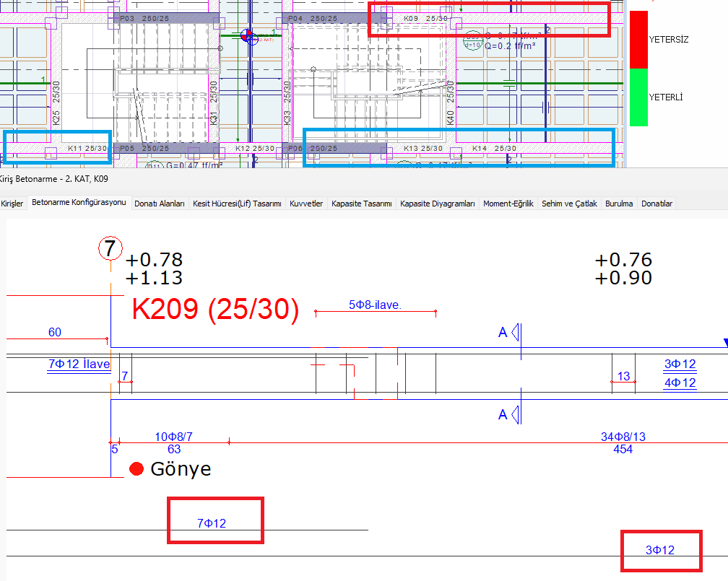Select the K209 (25/30) beam title

pos(215,309)
